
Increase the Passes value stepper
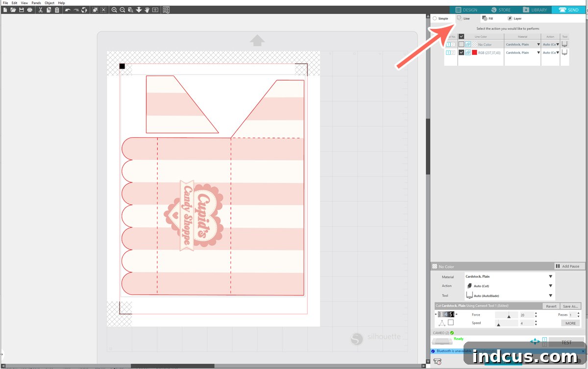click(x=578, y=313)
